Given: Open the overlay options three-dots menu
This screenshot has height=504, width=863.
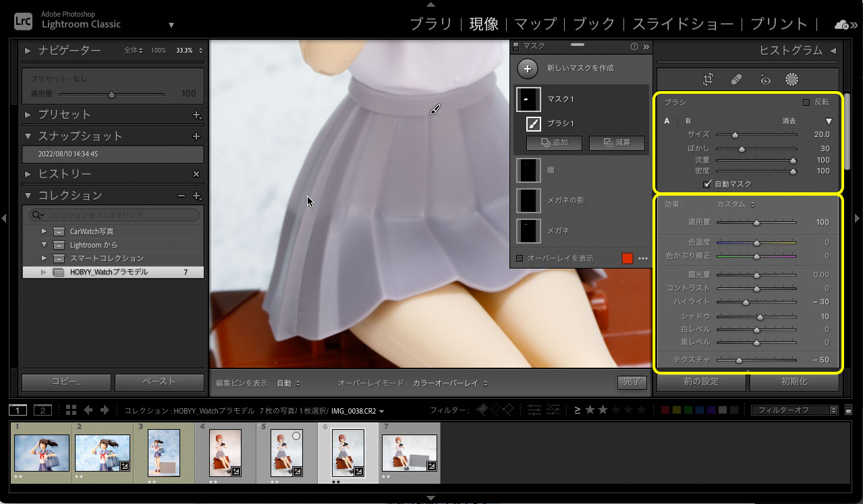Looking at the screenshot, I should coord(643,258).
